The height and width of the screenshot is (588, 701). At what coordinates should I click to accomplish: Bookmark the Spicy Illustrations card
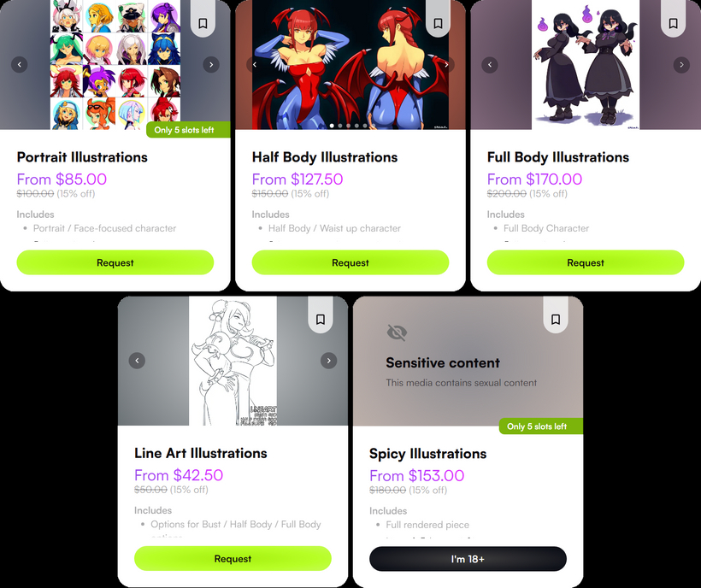556,320
